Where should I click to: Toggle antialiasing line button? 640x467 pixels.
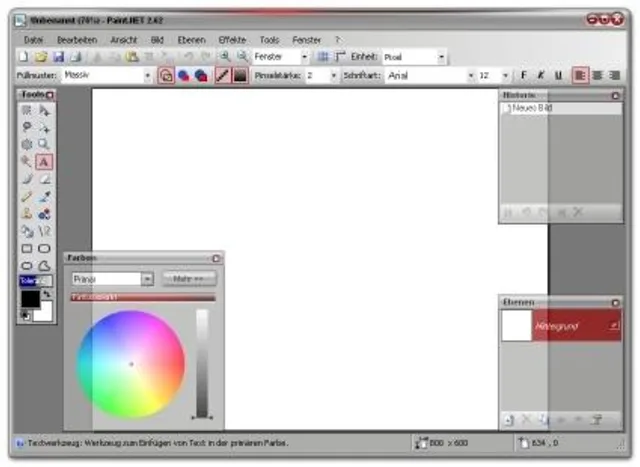pyautogui.click(x=222, y=75)
